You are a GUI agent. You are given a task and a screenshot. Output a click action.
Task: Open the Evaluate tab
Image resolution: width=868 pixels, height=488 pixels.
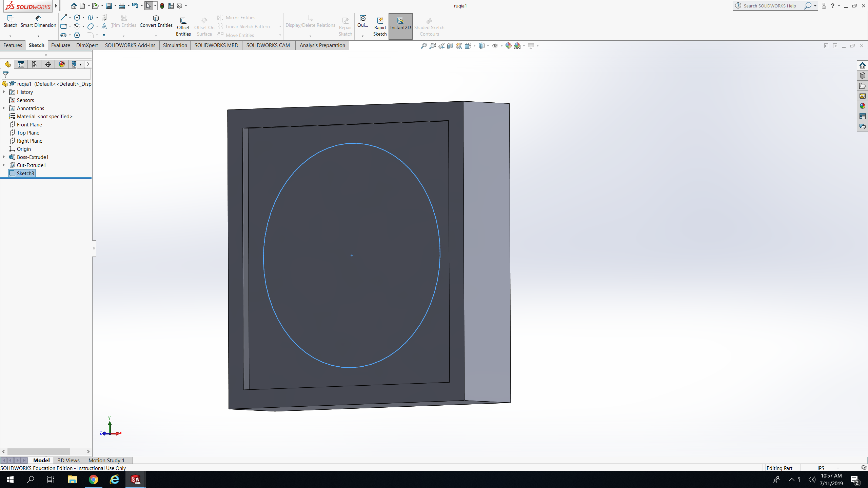point(60,45)
